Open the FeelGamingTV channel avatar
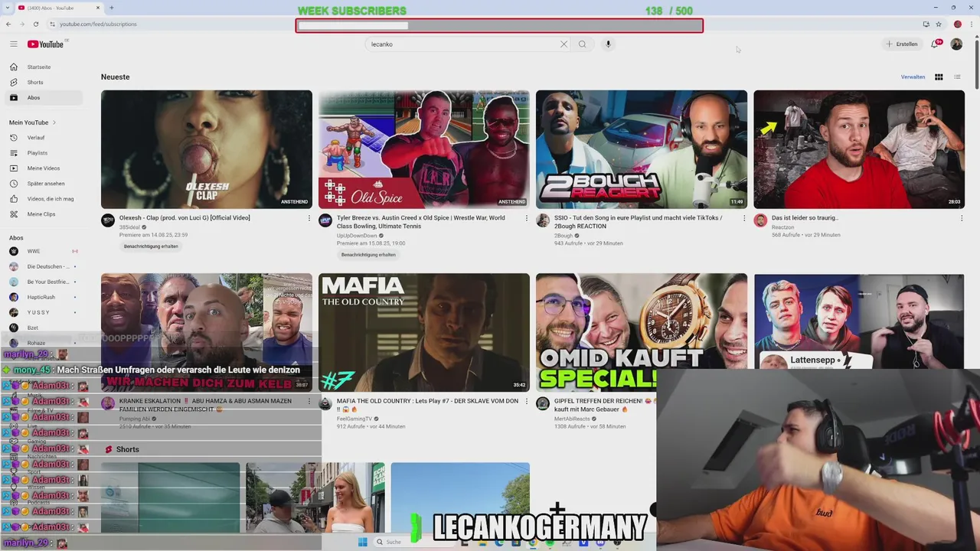This screenshot has height=551, width=980. (x=325, y=403)
